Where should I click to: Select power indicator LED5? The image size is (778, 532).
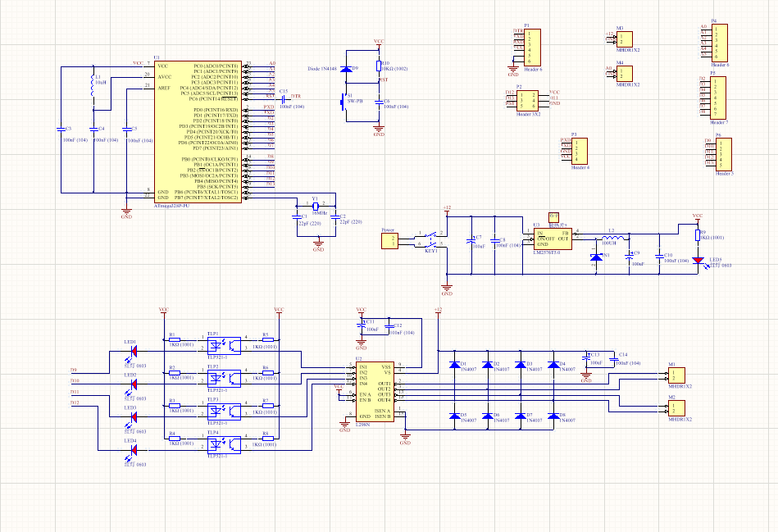tap(698, 261)
